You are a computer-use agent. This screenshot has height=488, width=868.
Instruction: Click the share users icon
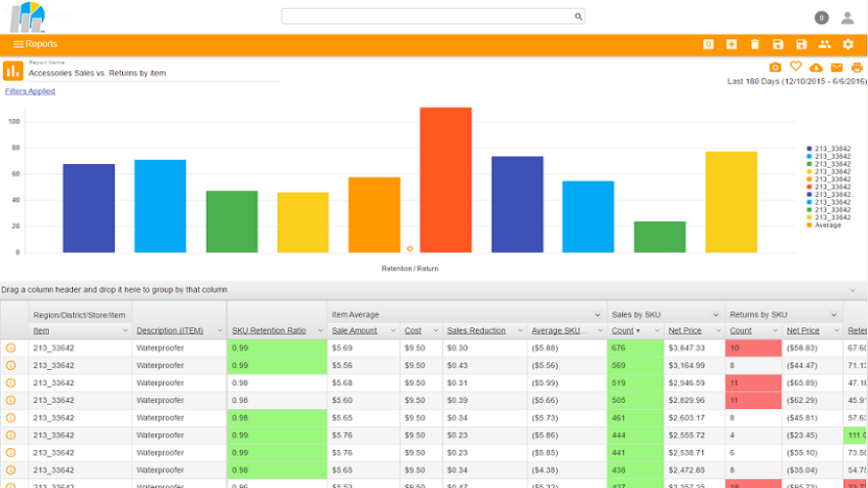(x=824, y=44)
